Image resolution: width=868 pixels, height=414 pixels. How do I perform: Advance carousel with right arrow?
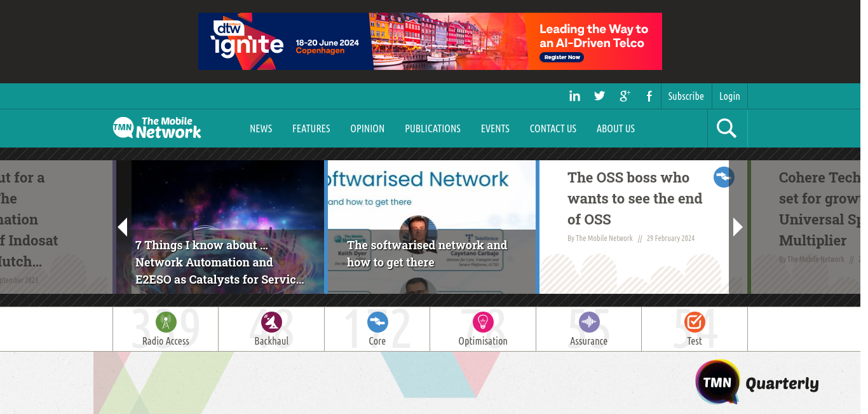[x=738, y=227]
